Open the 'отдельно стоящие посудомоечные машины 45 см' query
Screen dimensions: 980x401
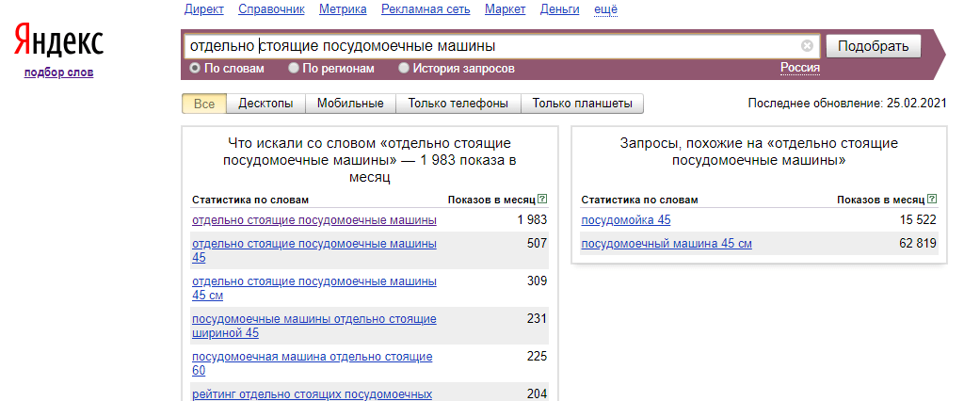(x=314, y=288)
